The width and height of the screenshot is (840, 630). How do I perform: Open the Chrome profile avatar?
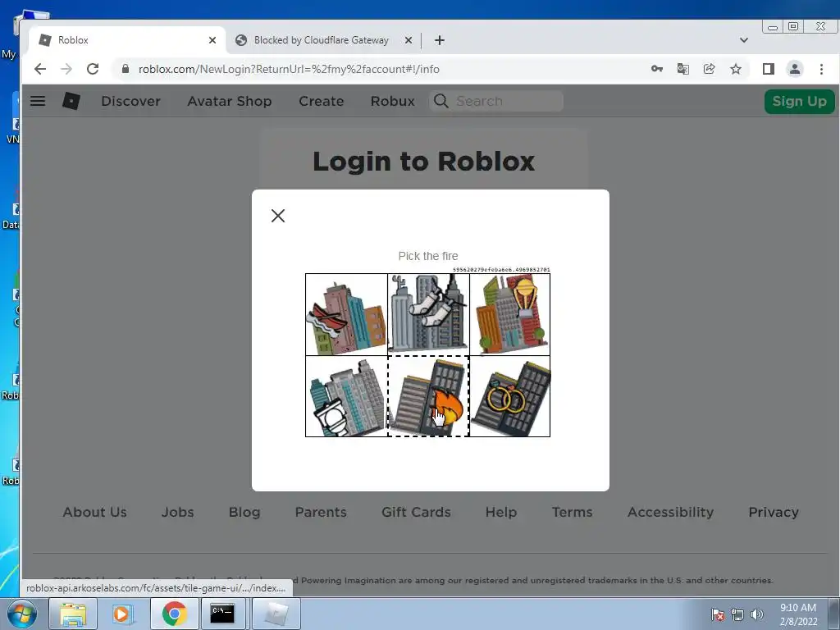pos(794,69)
